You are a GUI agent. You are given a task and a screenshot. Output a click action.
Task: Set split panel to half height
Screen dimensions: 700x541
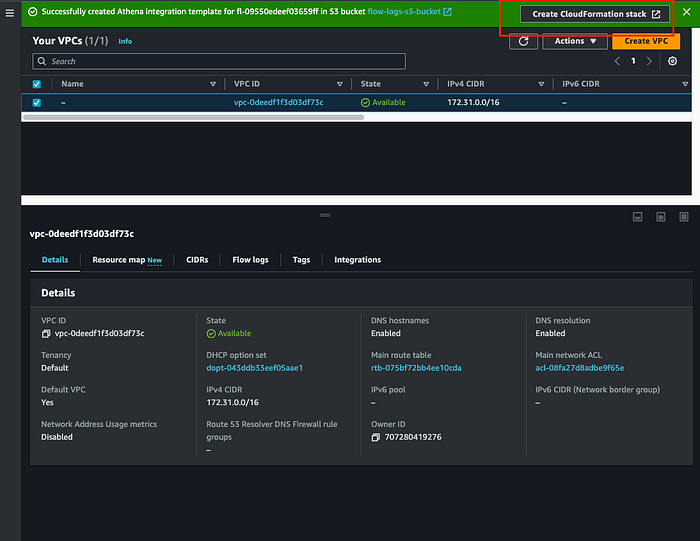click(661, 217)
